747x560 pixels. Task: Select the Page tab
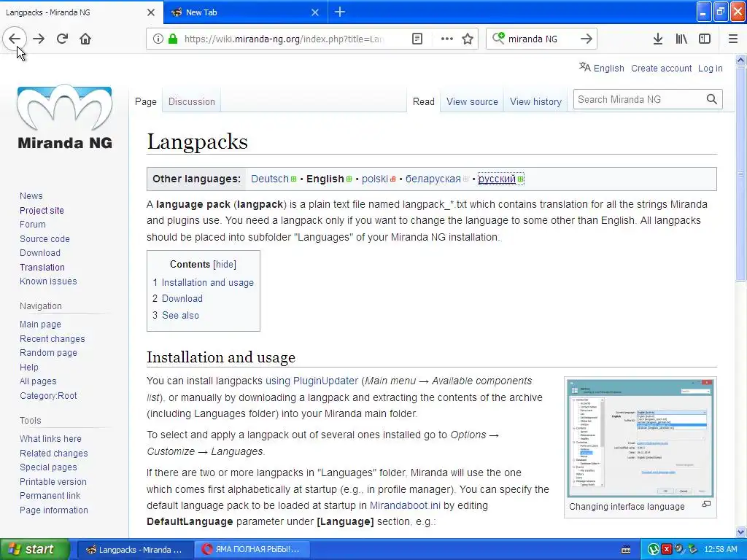[x=146, y=101]
